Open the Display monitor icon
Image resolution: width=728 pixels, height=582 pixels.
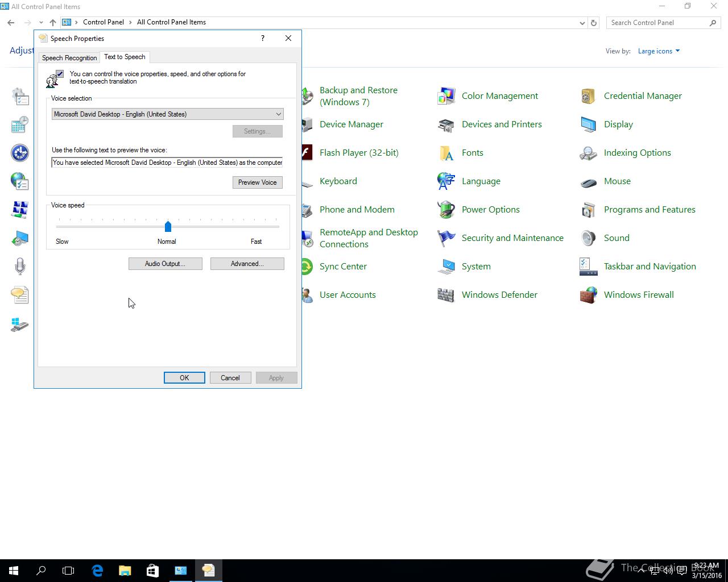coord(588,124)
